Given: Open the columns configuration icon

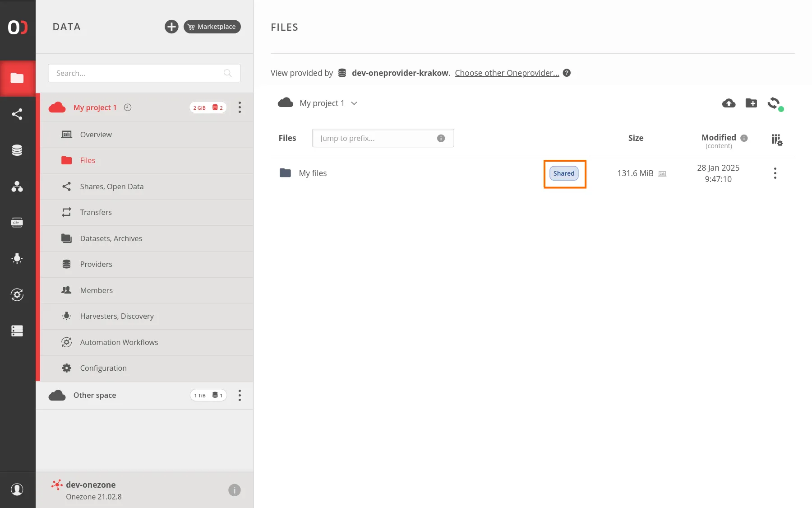Looking at the screenshot, I should (x=777, y=140).
